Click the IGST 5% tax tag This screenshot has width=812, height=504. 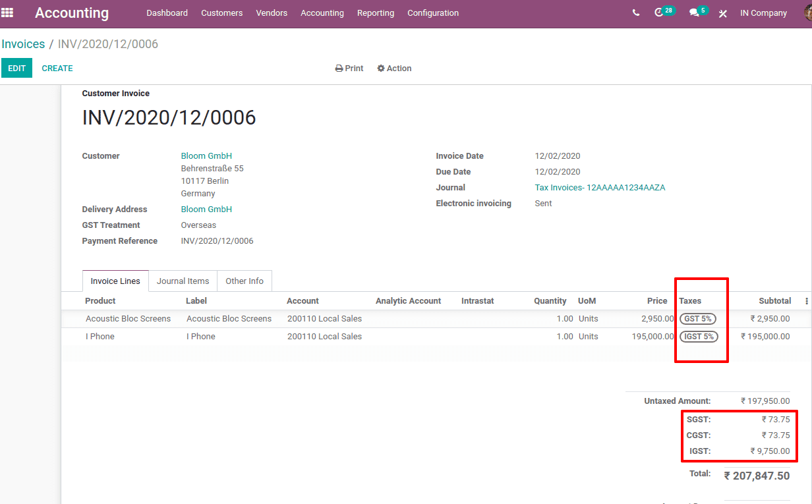pos(699,337)
